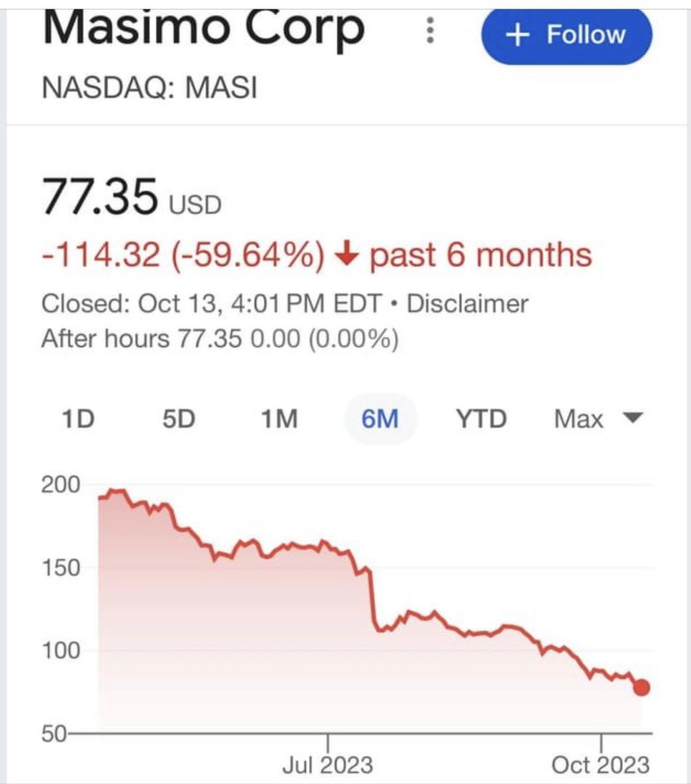Image resolution: width=691 pixels, height=784 pixels.
Task: Click the NASDAQ: MASI ticker label
Action: (x=150, y=88)
